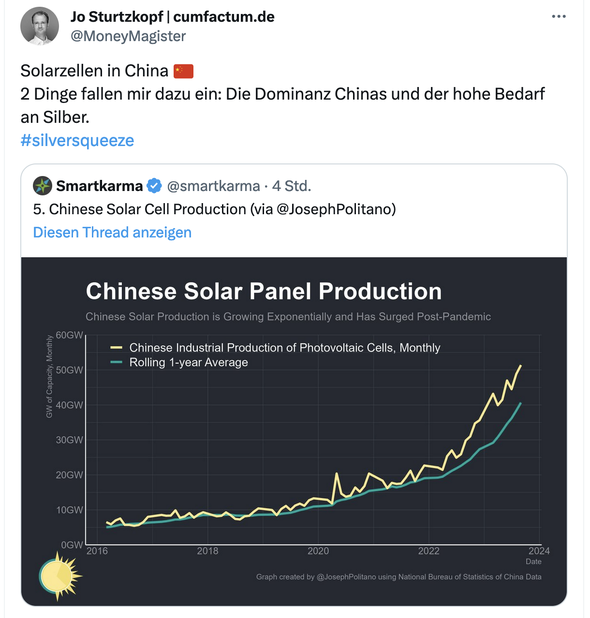Click the chart credit line by @JosephPolitano

398,577
